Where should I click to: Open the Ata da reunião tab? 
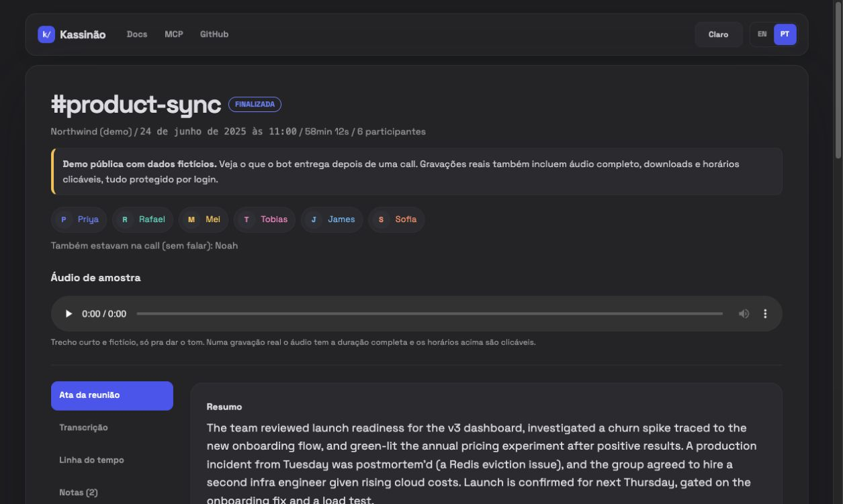[112, 395]
